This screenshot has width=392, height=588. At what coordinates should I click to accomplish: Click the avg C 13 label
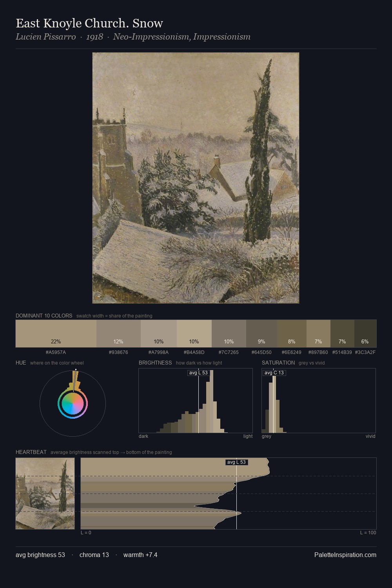[x=274, y=373]
